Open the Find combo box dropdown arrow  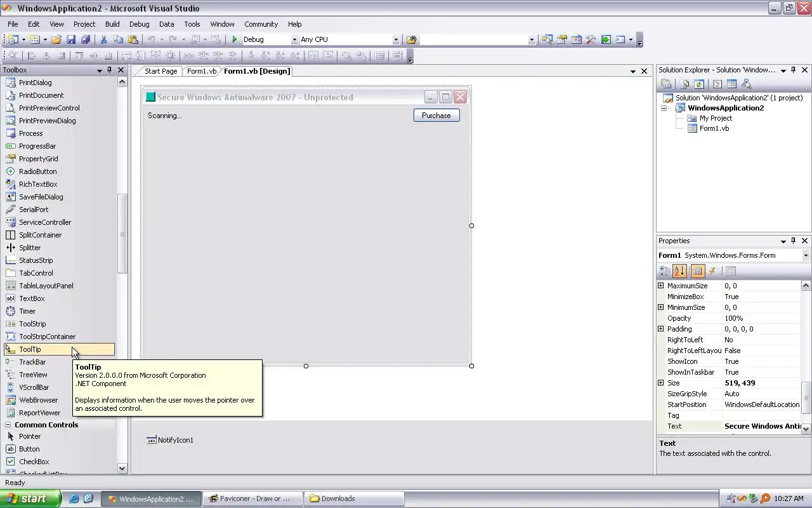[x=532, y=39]
